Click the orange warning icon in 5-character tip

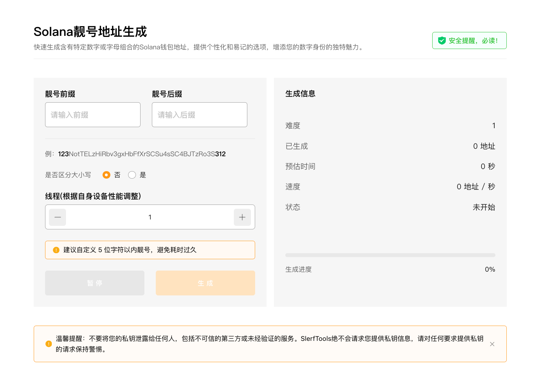point(56,250)
